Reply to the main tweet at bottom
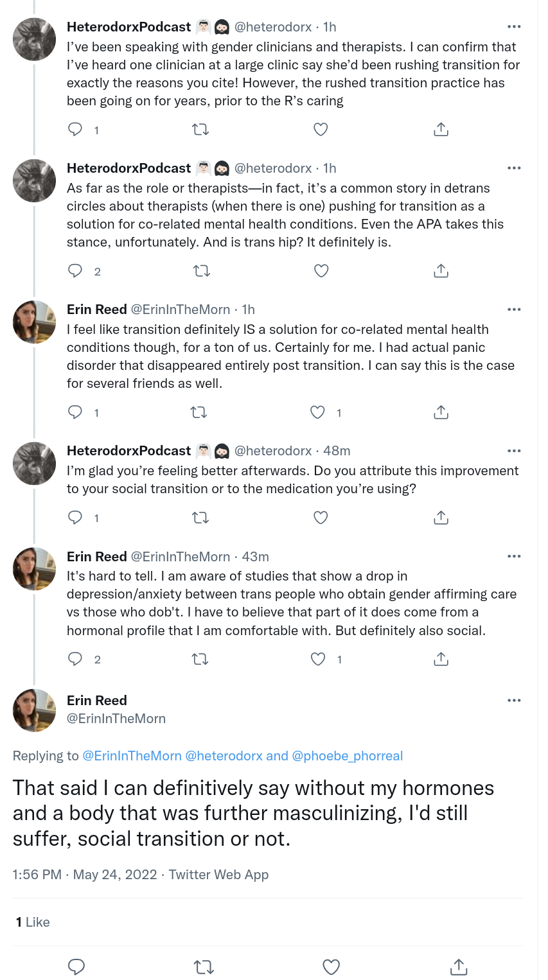Screen dimensions: 548x980 76,967
